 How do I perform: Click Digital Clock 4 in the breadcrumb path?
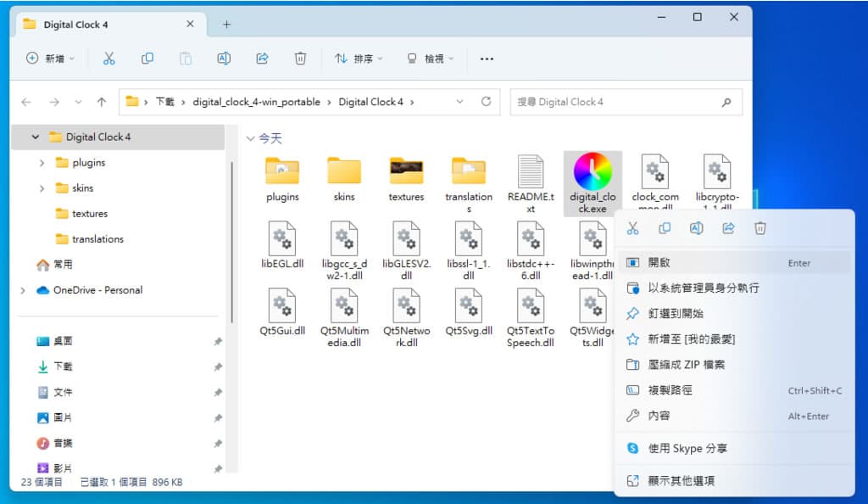click(x=371, y=102)
